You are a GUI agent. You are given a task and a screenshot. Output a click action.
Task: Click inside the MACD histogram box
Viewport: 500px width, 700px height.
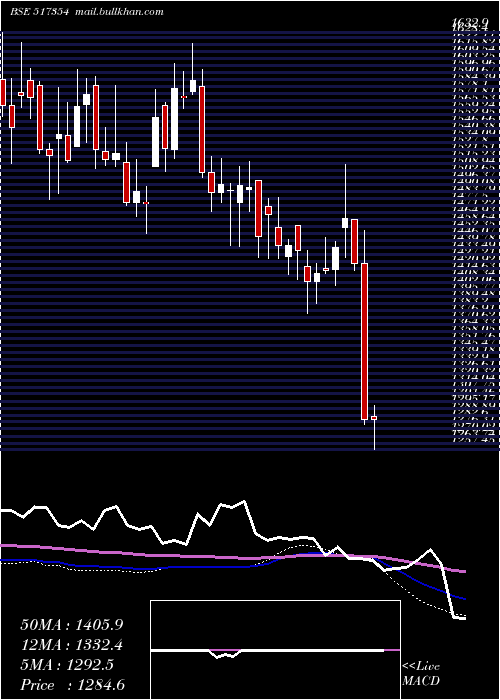tap(275, 650)
